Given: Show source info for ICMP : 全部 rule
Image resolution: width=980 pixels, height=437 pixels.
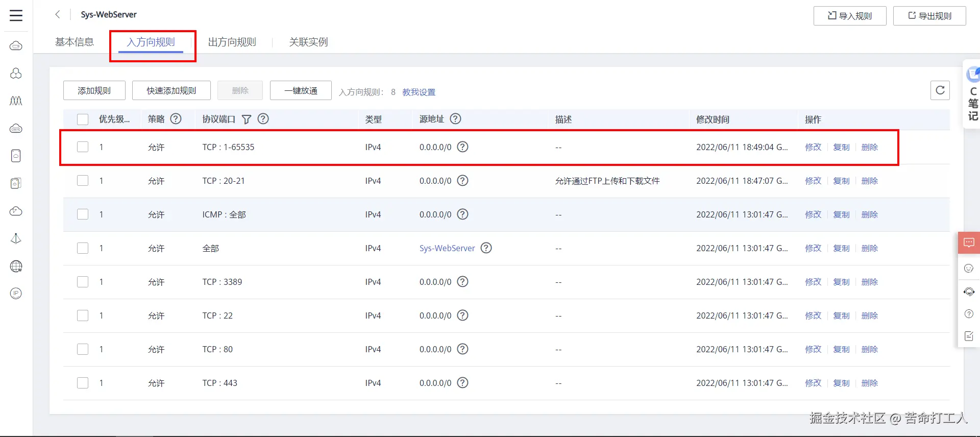Looking at the screenshot, I should pos(462,214).
